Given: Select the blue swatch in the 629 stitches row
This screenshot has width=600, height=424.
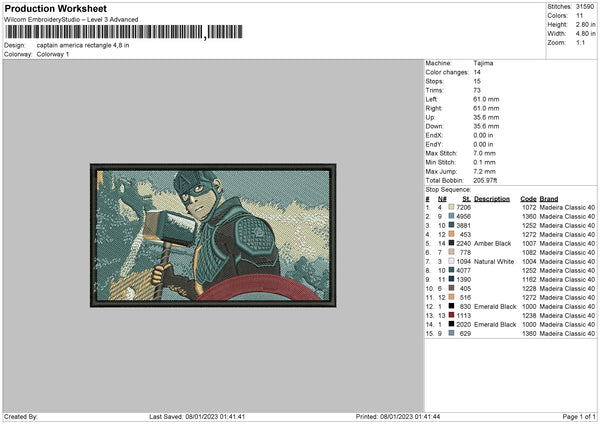Looking at the screenshot, I should 451,333.
